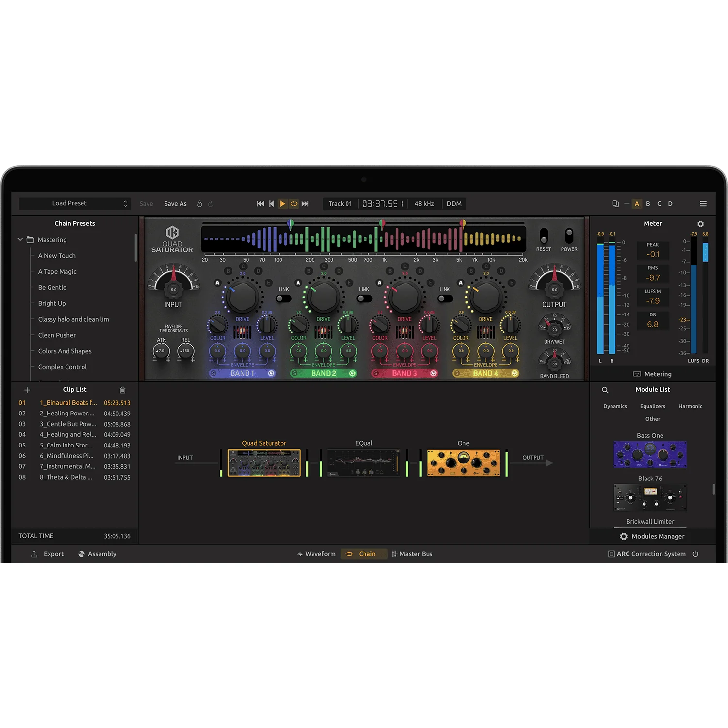Filter modules by Dynamics
The height and width of the screenshot is (728, 728).
(x=615, y=406)
